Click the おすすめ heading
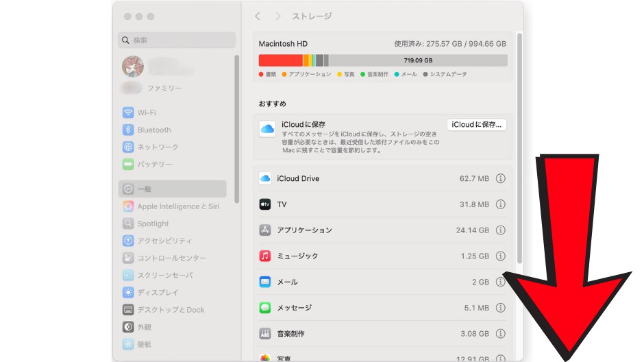Viewport: 644px width, 362px height. [x=272, y=104]
